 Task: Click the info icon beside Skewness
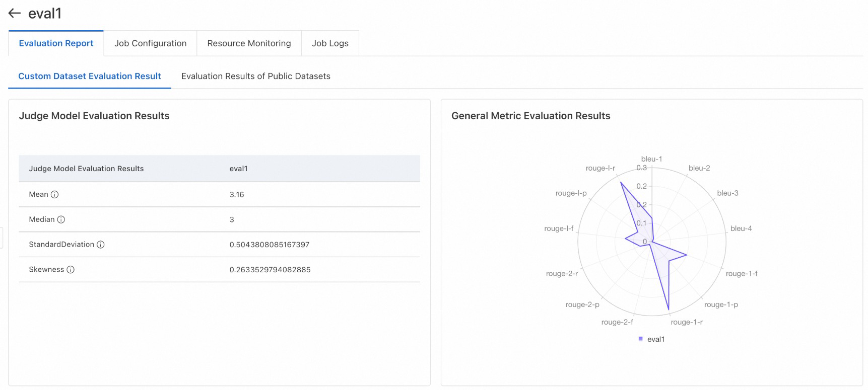tap(71, 270)
